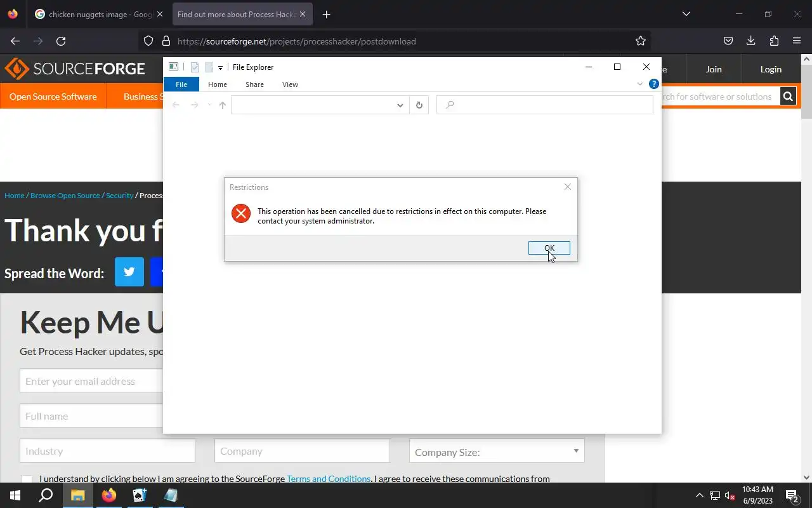Image resolution: width=812 pixels, height=508 pixels.
Task: Open the Windows Start menu
Action: click(15, 495)
